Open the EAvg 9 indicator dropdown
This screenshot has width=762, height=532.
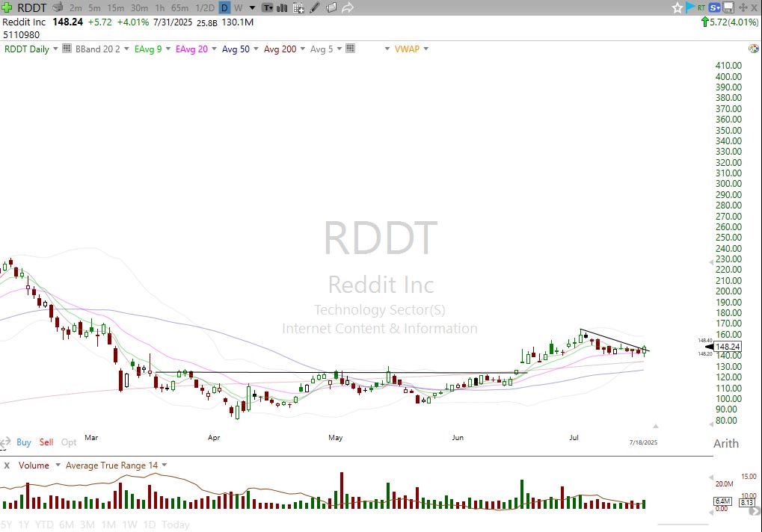click(168, 49)
